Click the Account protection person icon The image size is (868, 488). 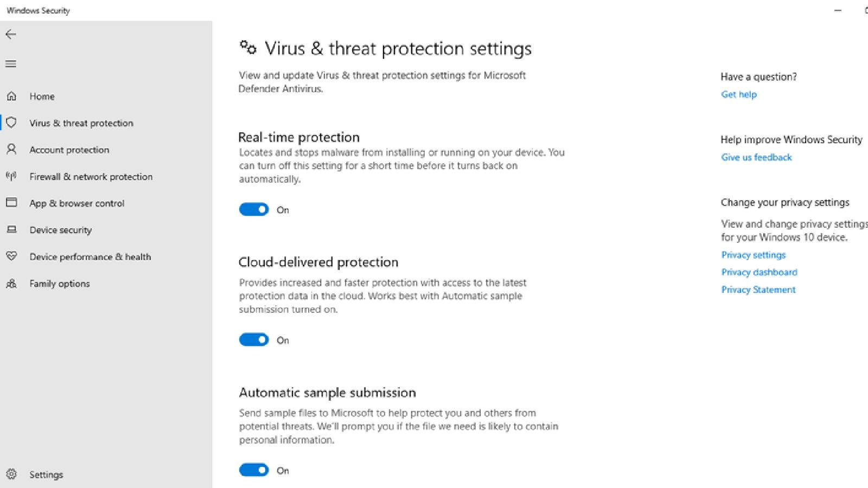coord(11,150)
